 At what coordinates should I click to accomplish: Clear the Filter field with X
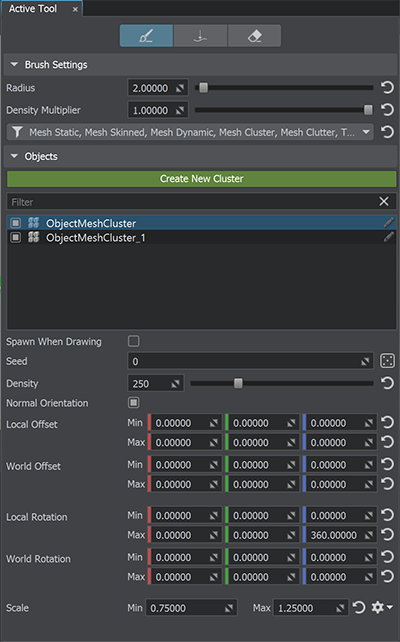click(x=384, y=201)
